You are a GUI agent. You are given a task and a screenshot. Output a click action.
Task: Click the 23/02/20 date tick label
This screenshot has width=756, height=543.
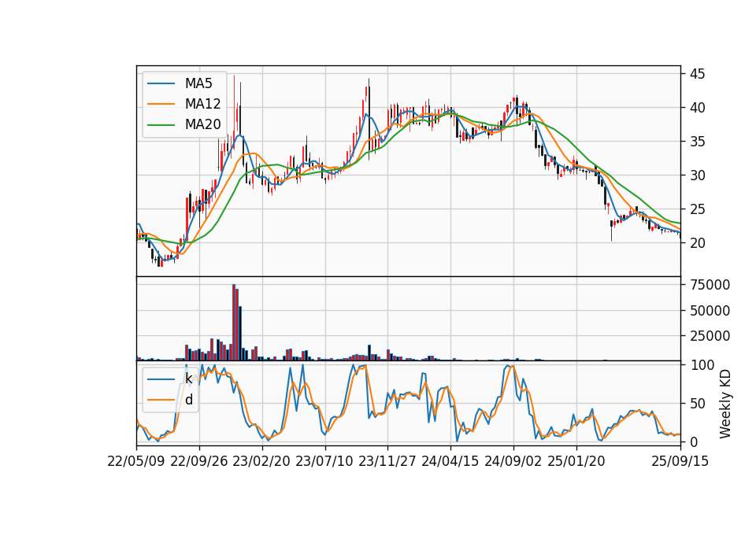point(261,461)
